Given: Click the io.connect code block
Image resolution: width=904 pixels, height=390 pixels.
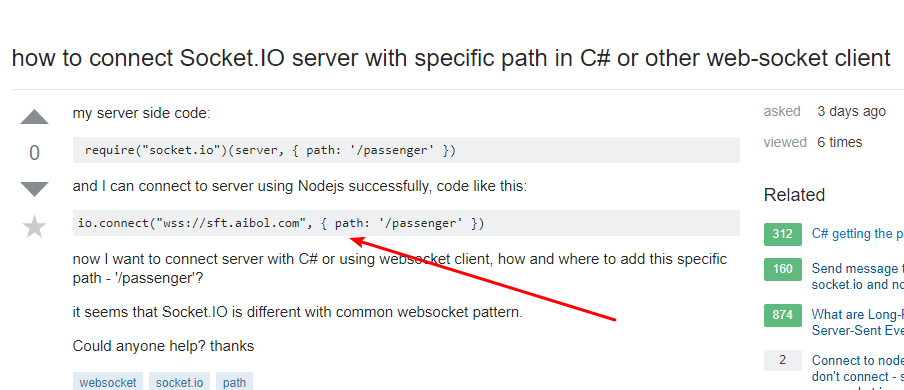Looking at the screenshot, I should point(406,223).
